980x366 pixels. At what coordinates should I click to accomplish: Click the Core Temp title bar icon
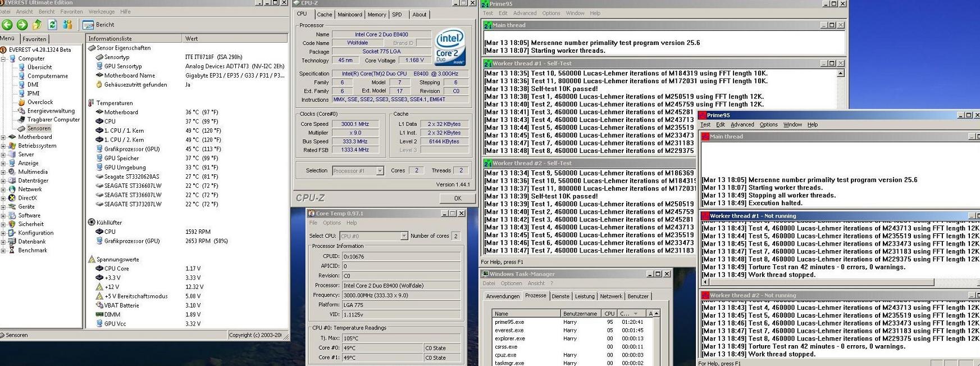click(x=311, y=214)
